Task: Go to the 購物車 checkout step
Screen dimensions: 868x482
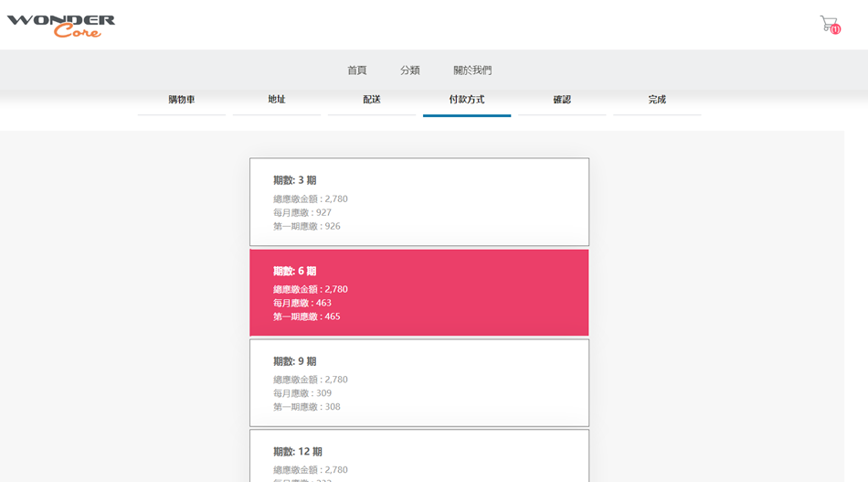Action: 182,100
